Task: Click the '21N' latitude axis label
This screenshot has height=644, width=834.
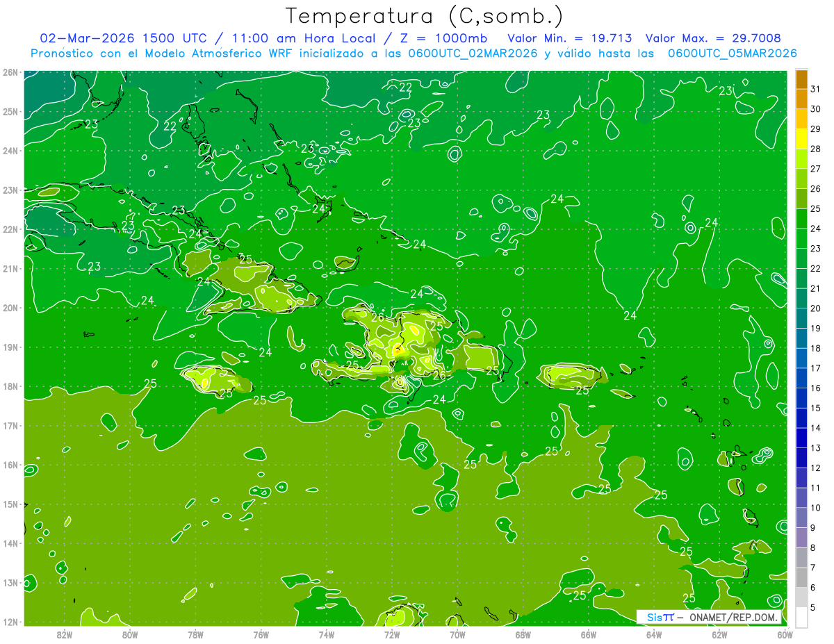Action: [10, 268]
